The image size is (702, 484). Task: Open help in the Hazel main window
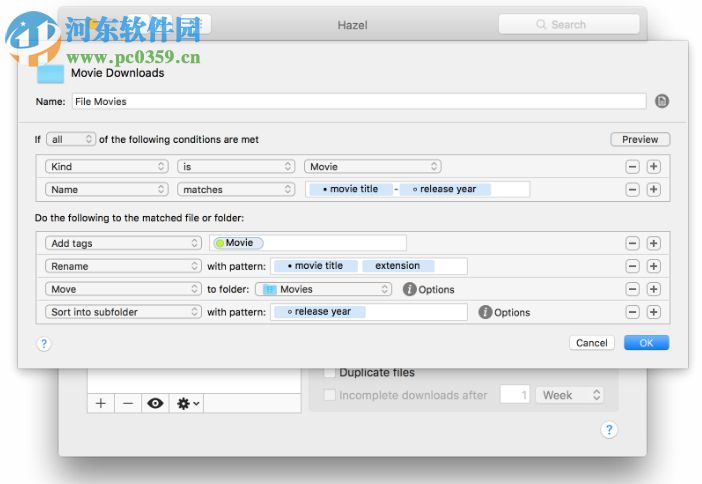(x=608, y=430)
